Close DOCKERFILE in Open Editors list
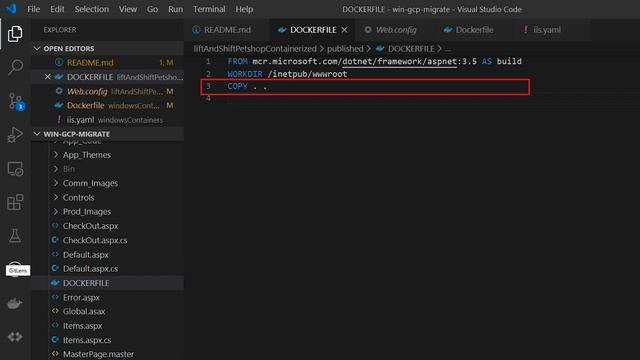The image size is (640, 360). 47,77
